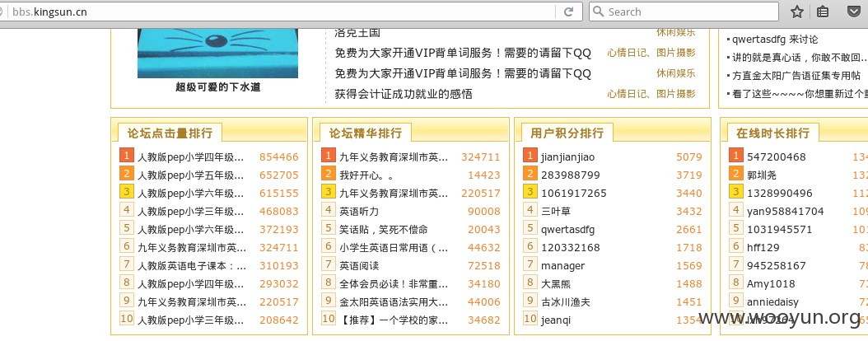Open 金太阳英语语法实用大 post
The width and height of the screenshot is (868, 341).
[394, 302]
